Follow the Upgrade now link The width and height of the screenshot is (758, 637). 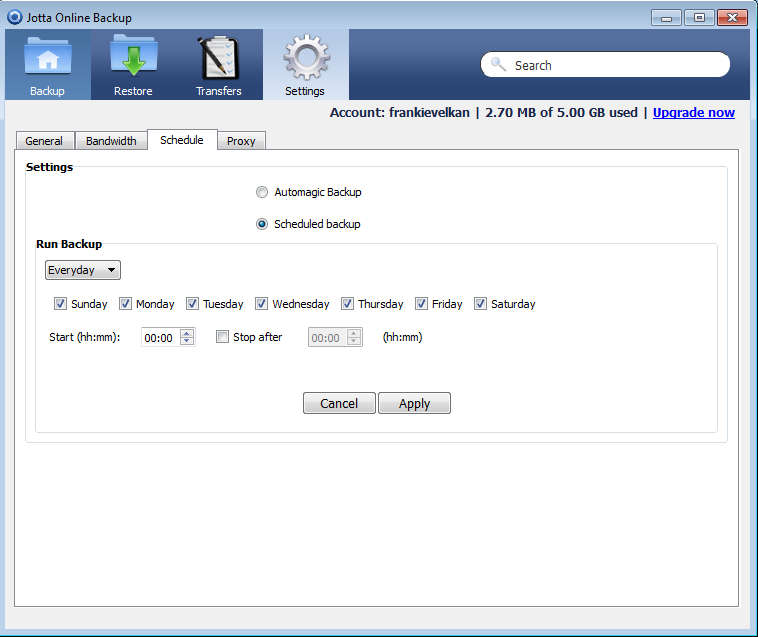[694, 113]
